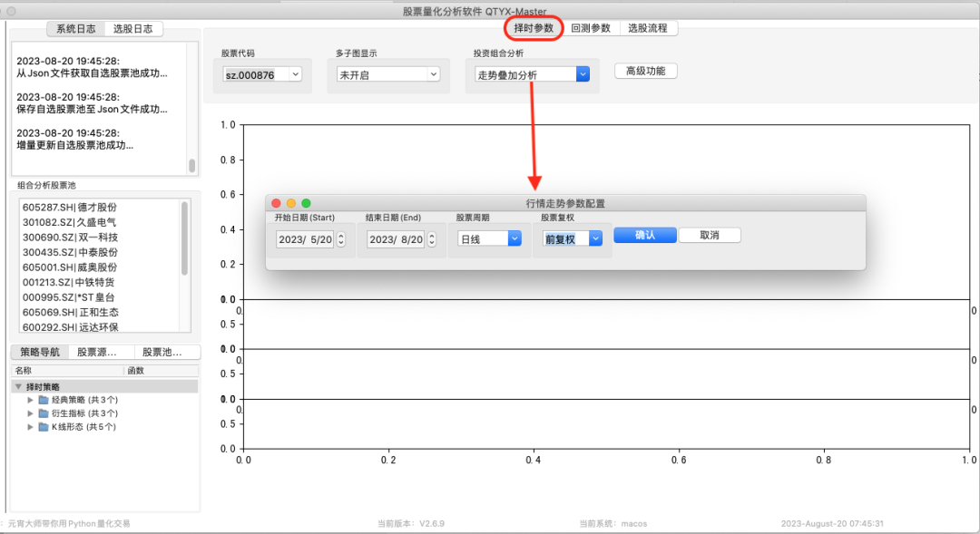Collapse the 择时策略 tree node

click(18, 386)
